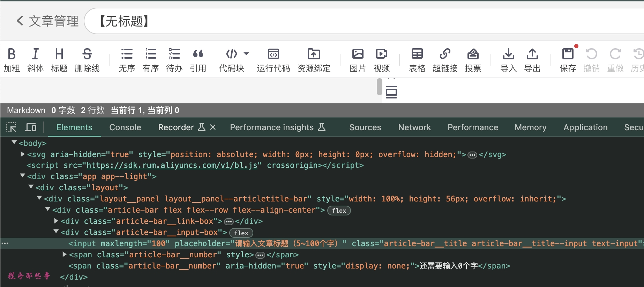The height and width of the screenshot is (287, 644).
Task: Expand the article-bar__link-box div
Action: click(x=56, y=221)
